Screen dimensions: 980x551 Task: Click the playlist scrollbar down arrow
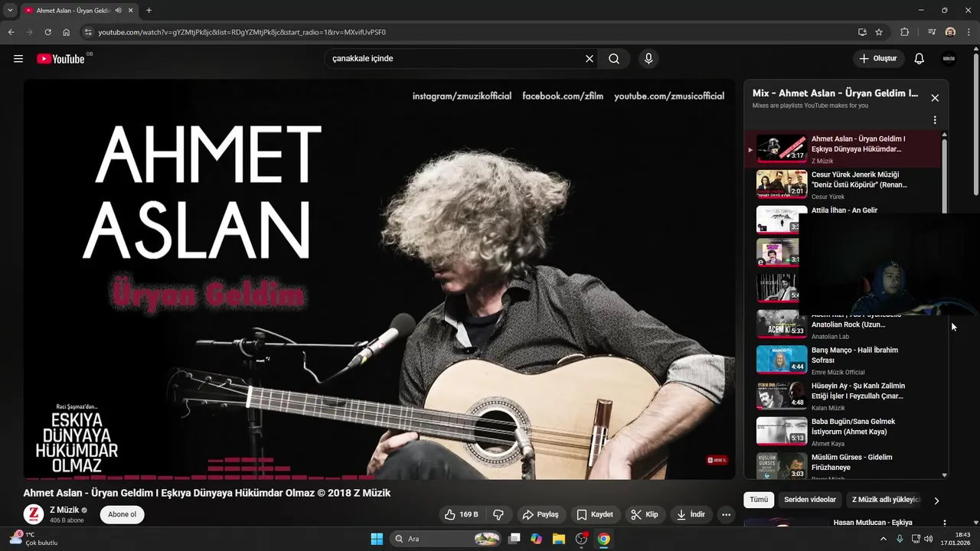pos(944,475)
